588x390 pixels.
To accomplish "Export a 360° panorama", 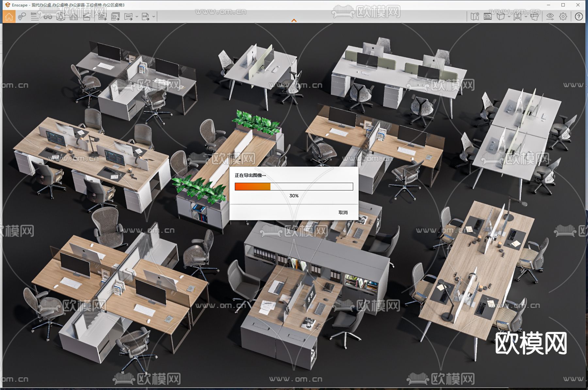I will point(128,17).
